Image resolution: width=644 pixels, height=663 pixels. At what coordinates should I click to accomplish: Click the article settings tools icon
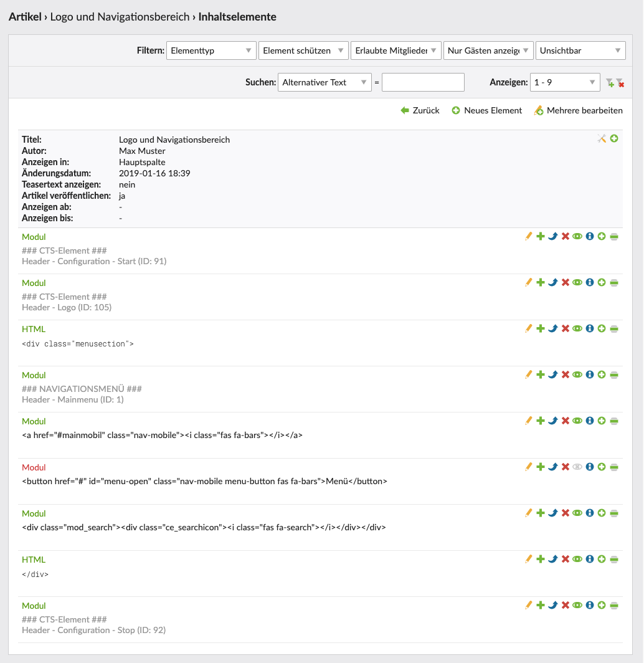pos(602,138)
